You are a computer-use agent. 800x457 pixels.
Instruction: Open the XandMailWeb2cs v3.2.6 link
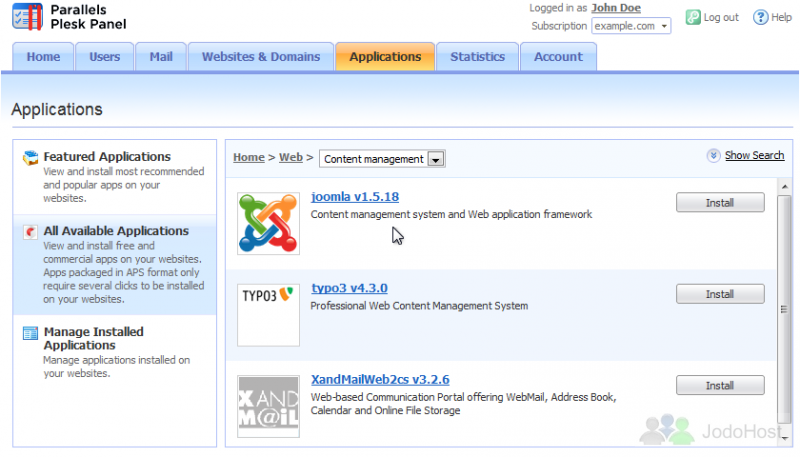click(381, 380)
